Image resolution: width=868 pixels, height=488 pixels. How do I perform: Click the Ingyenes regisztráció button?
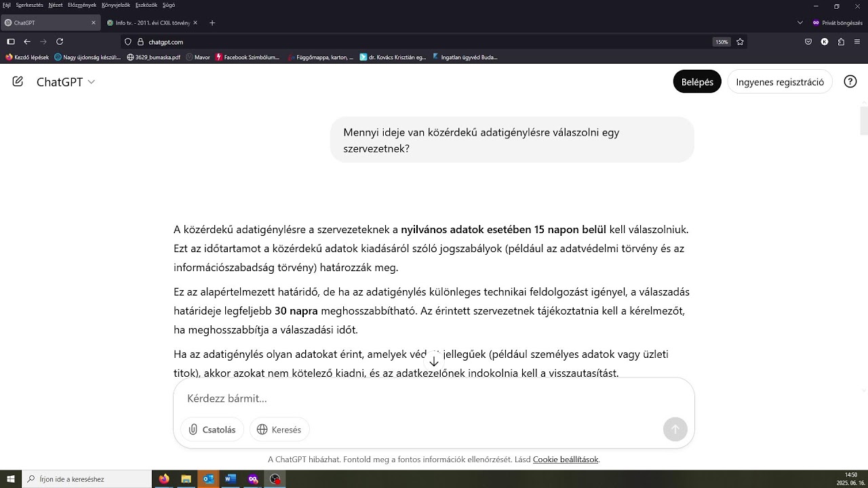(x=780, y=82)
